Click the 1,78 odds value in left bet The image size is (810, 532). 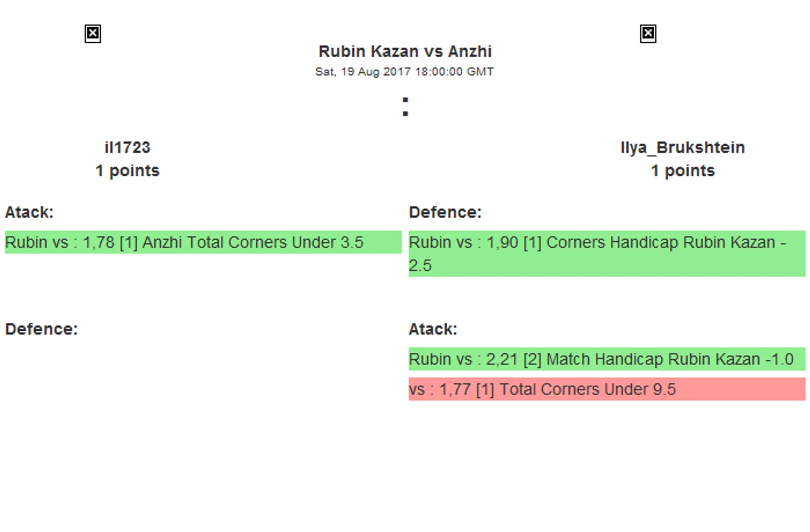point(98,242)
